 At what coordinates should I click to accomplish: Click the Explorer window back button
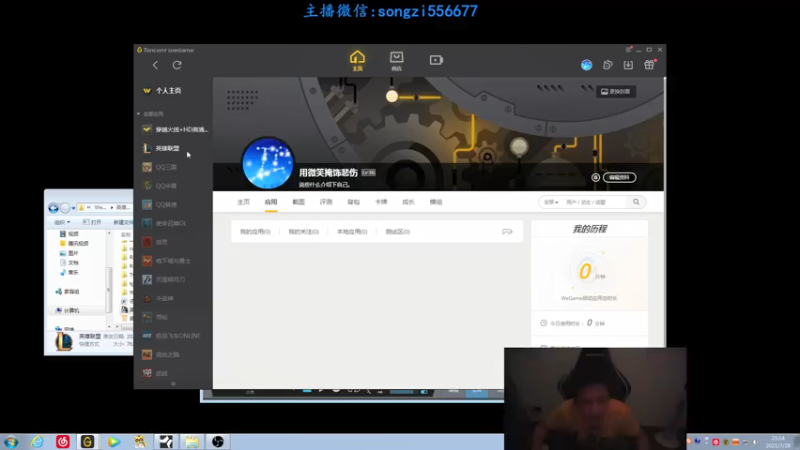click(x=53, y=208)
